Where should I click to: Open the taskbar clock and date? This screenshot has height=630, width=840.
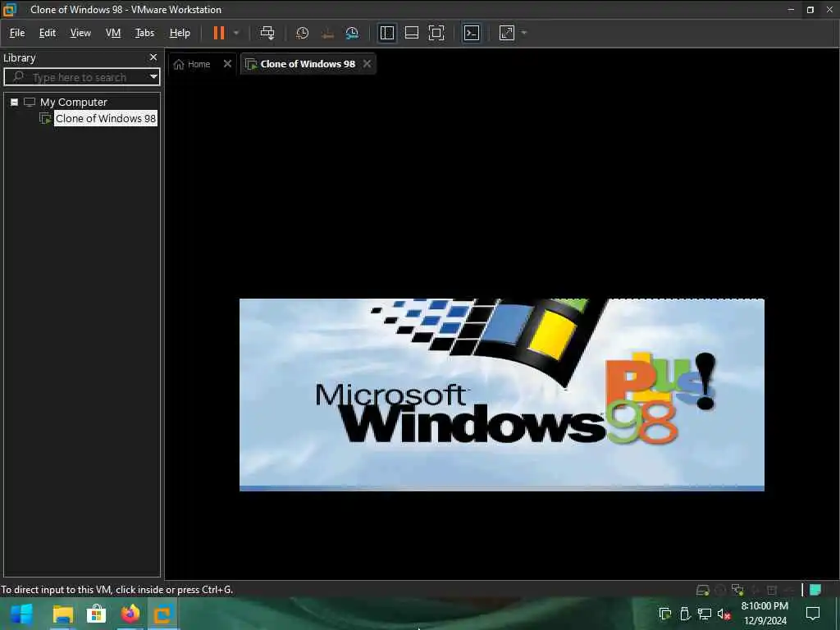(x=765, y=614)
